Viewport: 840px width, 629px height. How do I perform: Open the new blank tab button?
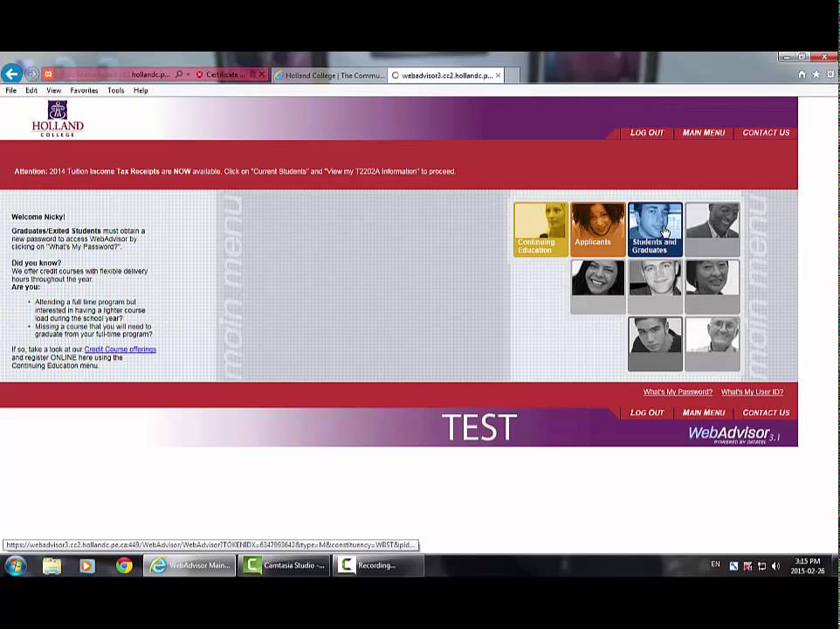(512, 75)
